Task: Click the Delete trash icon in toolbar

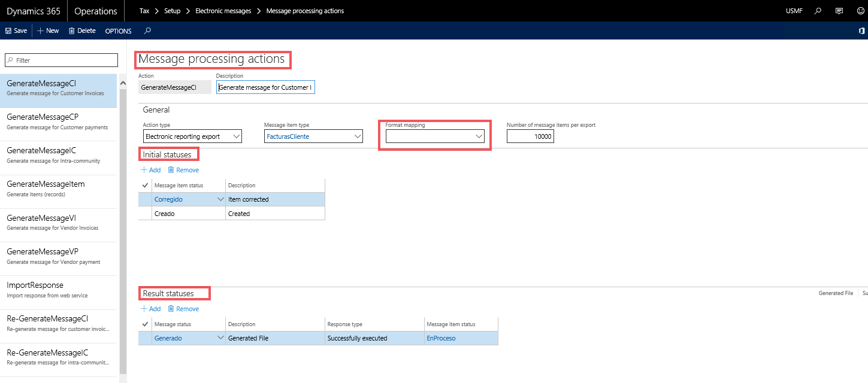Action: pyautogui.click(x=72, y=31)
